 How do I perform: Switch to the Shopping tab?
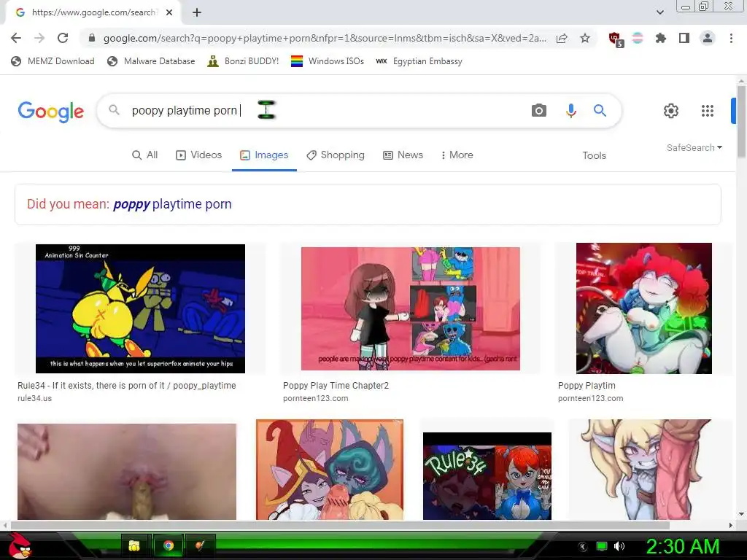[x=336, y=155]
